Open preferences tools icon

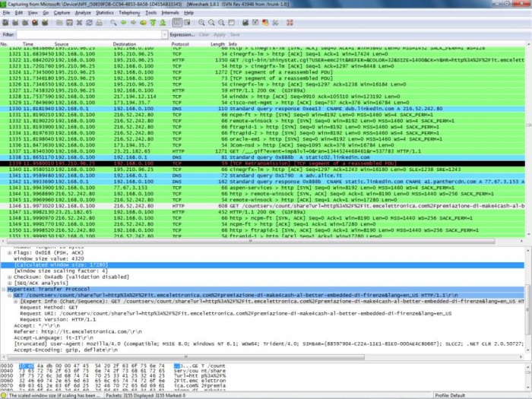point(275,23)
